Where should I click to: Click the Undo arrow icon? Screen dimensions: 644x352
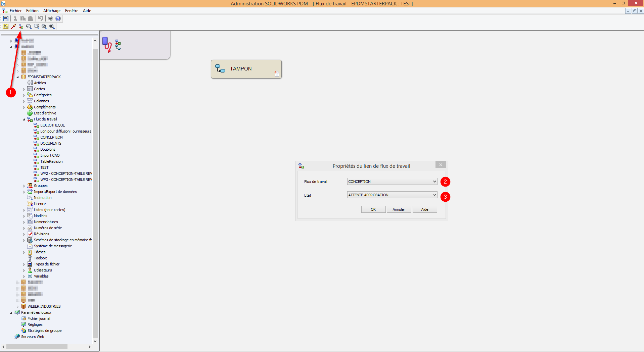point(40,18)
